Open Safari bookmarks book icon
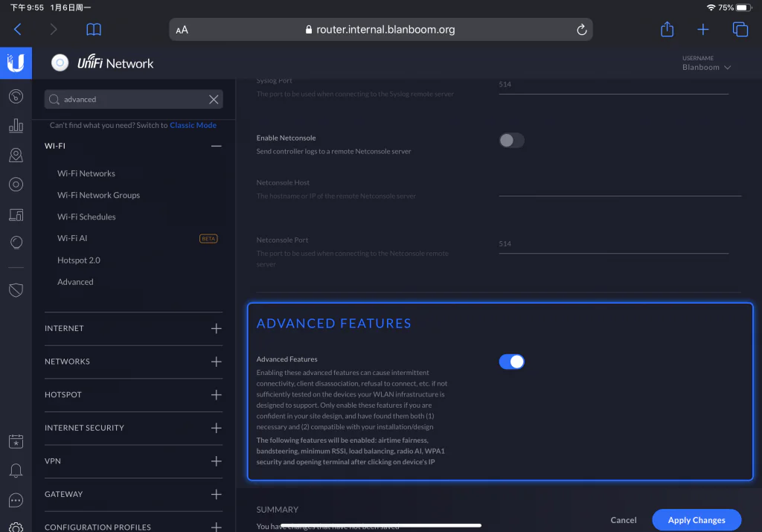 click(x=94, y=30)
